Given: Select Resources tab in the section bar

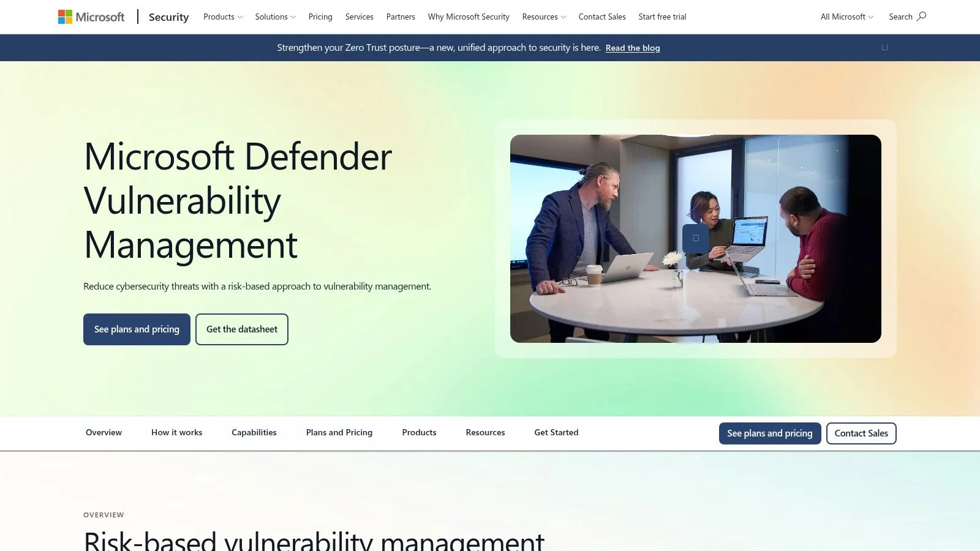Looking at the screenshot, I should tap(485, 432).
